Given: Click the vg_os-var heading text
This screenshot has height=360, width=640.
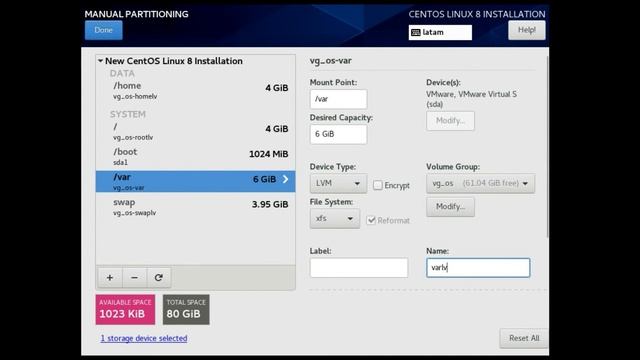Looking at the screenshot, I should point(331,61).
